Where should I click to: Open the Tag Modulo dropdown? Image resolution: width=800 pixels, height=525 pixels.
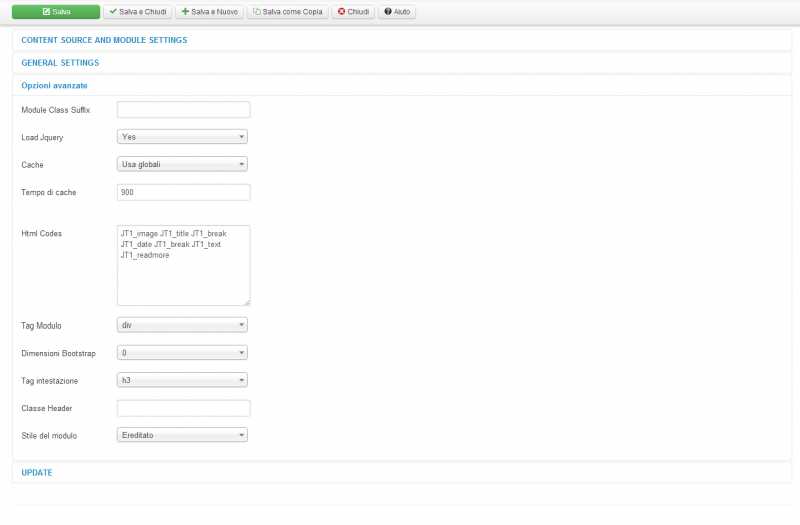coord(182,325)
